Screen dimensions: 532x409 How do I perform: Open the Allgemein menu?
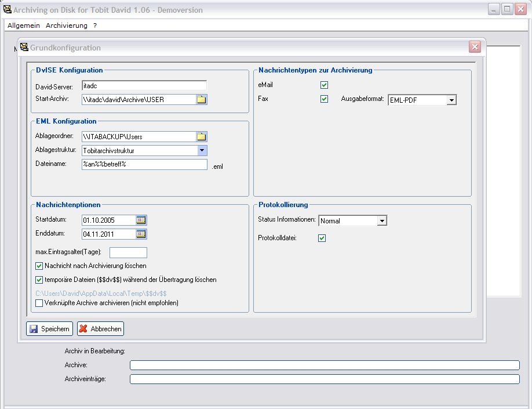click(x=24, y=26)
